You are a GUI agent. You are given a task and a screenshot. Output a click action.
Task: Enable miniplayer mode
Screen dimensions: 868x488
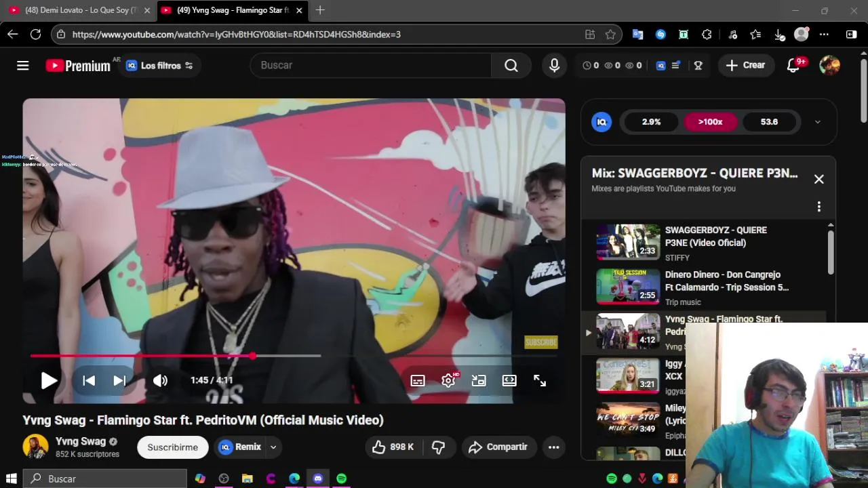point(479,381)
